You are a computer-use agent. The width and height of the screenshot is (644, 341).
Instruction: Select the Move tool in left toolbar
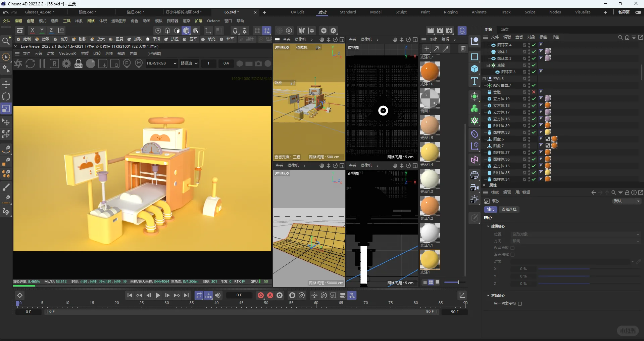(6, 84)
